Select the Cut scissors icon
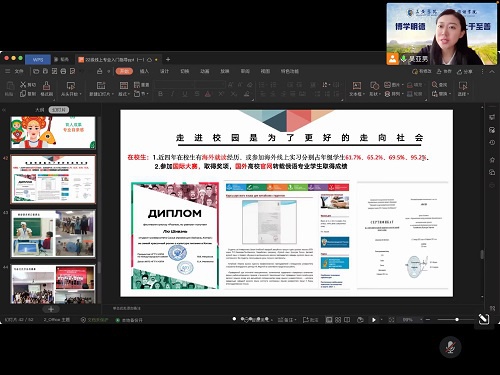Viewport: 500px width, 375px height. pyautogui.click(x=23, y=85)
